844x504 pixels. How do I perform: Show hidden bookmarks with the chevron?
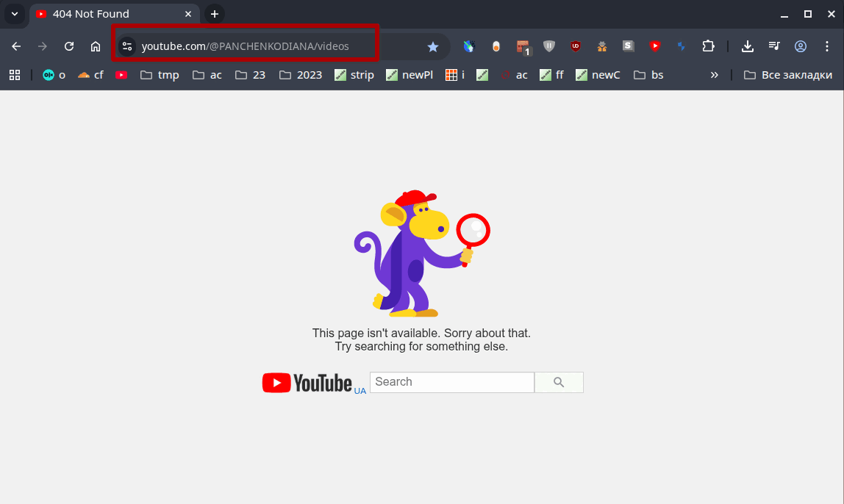(x=715, y=75)
